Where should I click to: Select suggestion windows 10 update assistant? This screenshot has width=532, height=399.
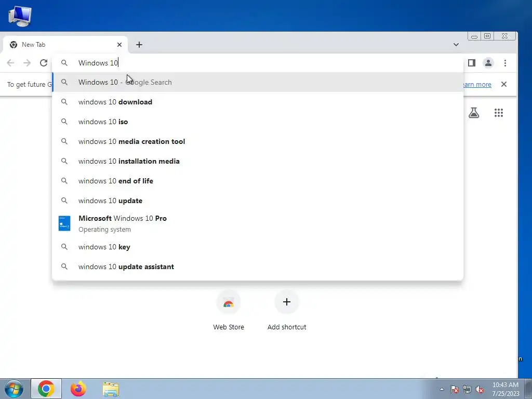258,267
